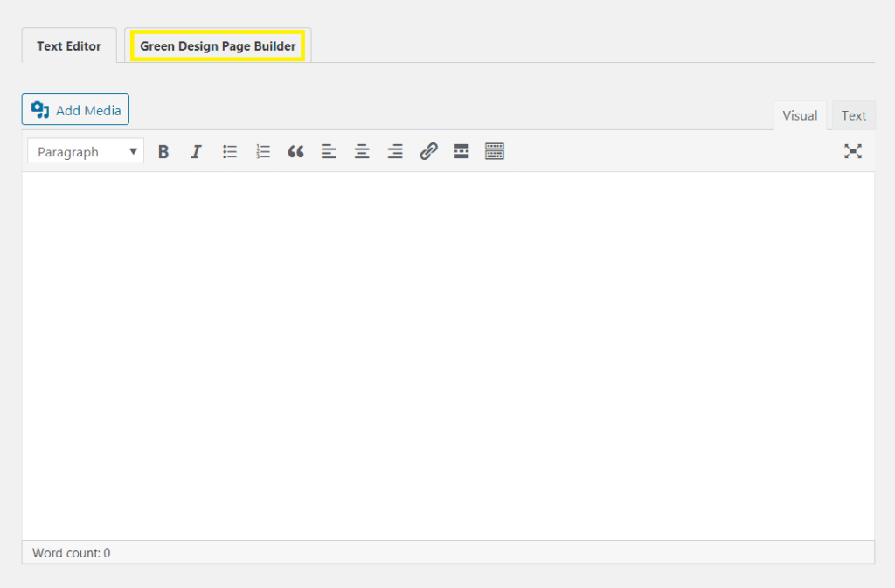This screenshot has width=895, height=588.
Task: Apply blockquote formatting
Action: pos(295,151)
